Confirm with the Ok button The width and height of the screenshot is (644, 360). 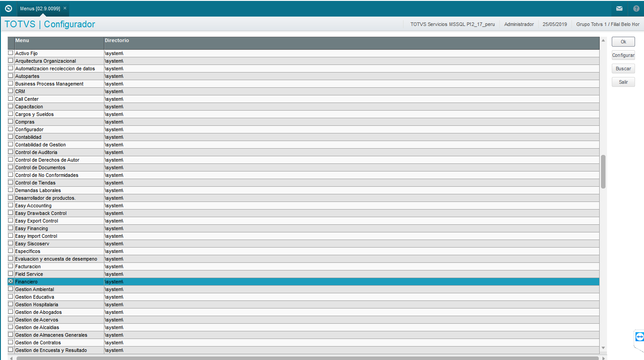pos(623,42)
